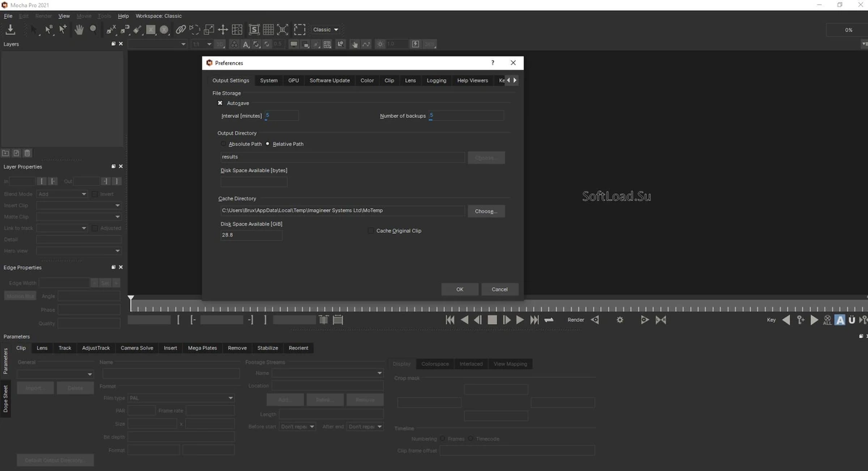Open the File menu

point(8,16)
